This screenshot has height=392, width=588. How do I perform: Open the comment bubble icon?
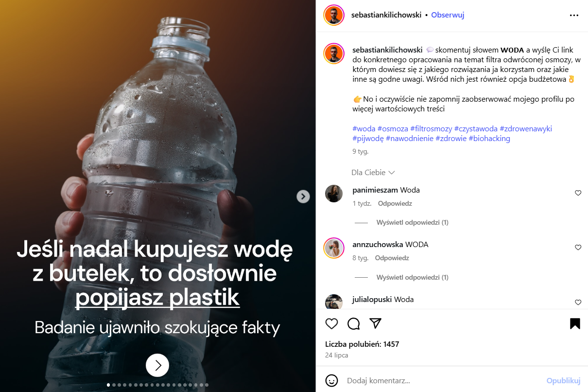353,324
